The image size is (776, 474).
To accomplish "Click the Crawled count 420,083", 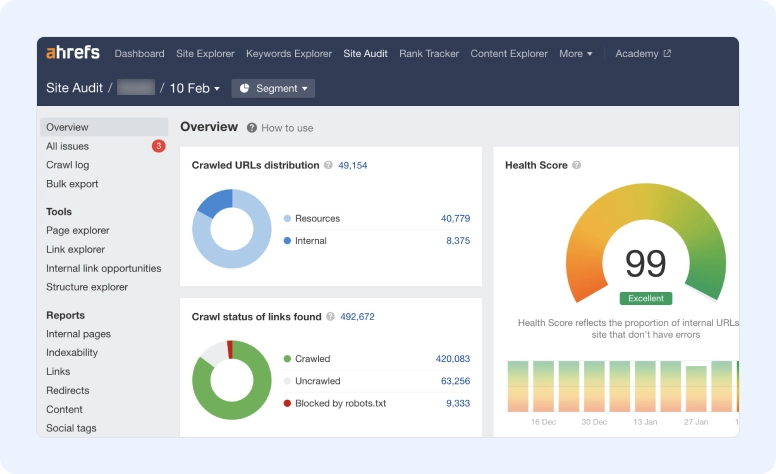I will click(453, 359).
